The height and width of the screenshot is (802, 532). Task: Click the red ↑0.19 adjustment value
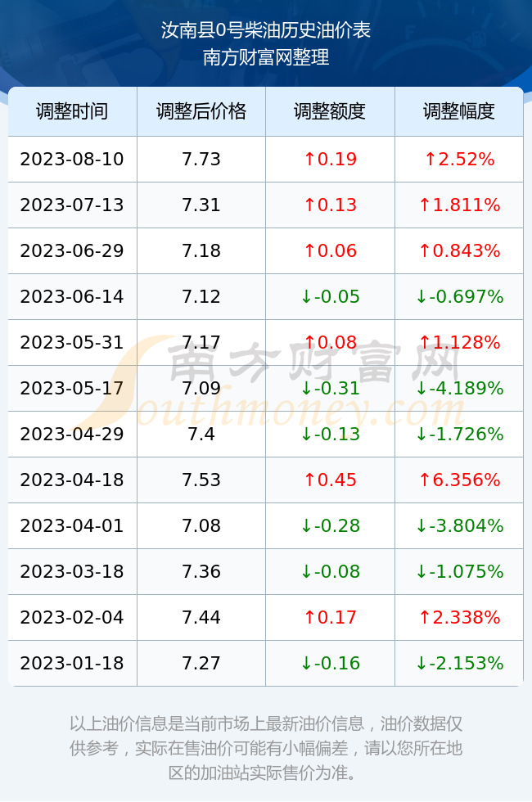pyautogui.click(x=330, y=159)
